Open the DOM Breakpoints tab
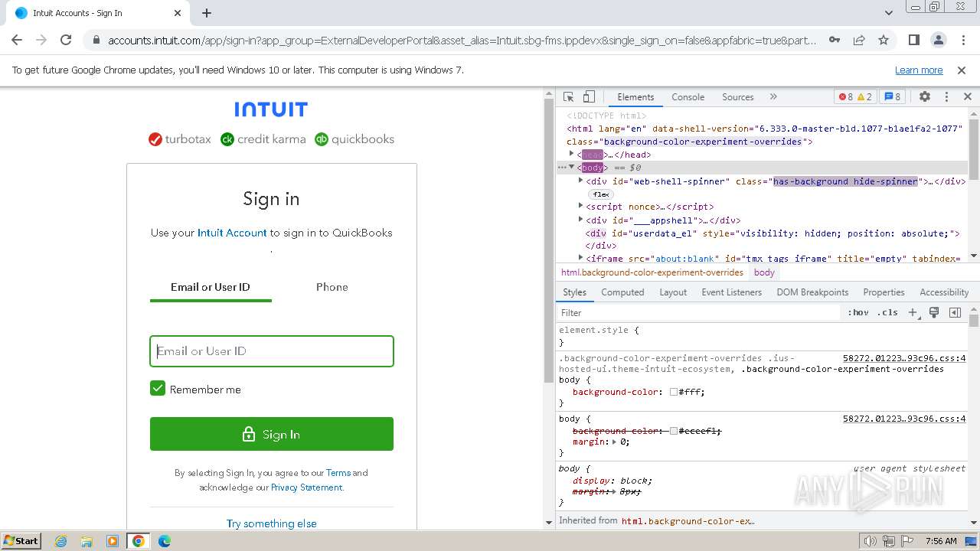 pyautogui.click(x=812, y=292)
